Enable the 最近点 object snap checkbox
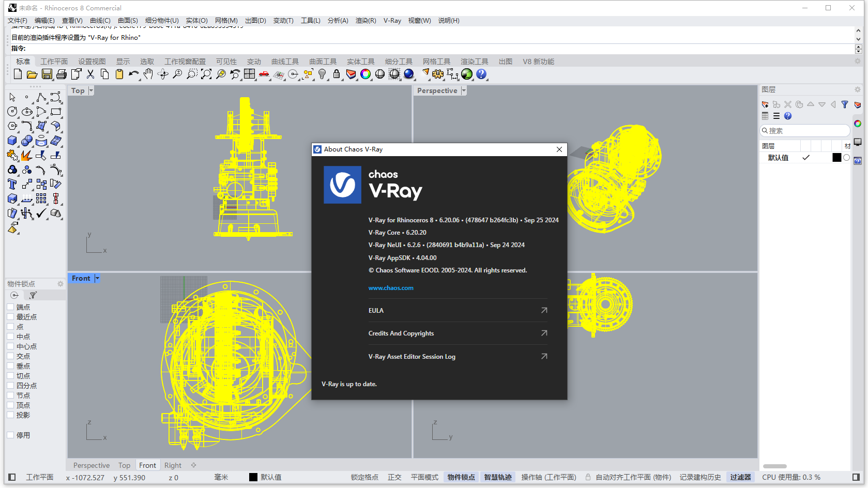This screenshot has width=868, height=488. [10, 317]
